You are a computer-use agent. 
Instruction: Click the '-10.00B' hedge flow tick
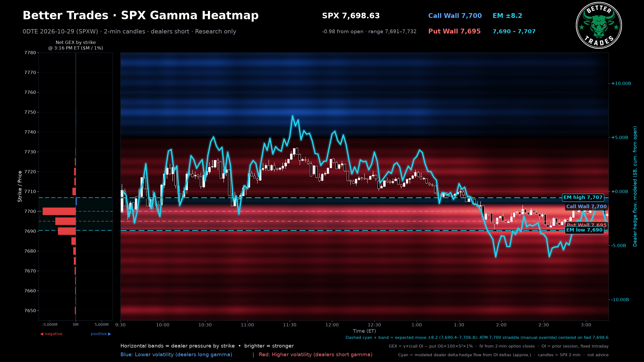620,300
